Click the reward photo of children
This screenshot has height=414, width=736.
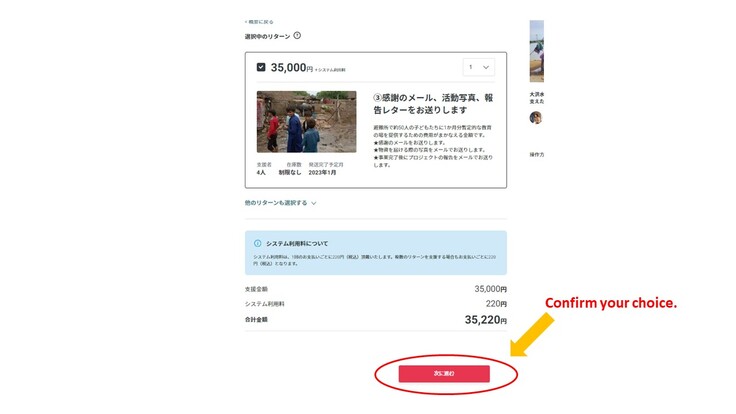306,121
